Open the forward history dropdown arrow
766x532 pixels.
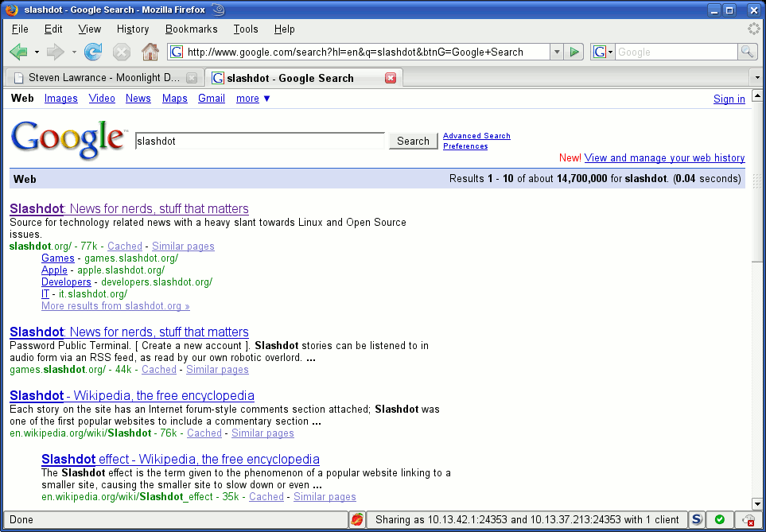pyautogui.click(x=74, y=52)
